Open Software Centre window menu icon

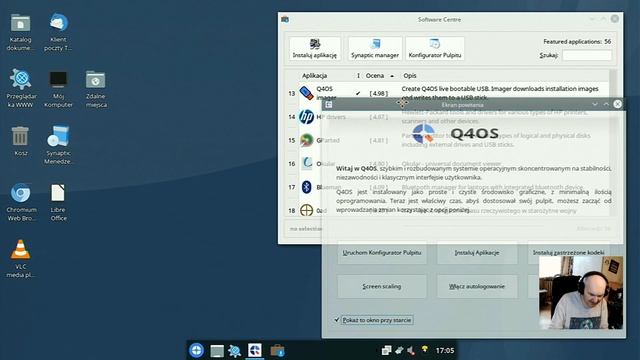click(x=285, y=19)
